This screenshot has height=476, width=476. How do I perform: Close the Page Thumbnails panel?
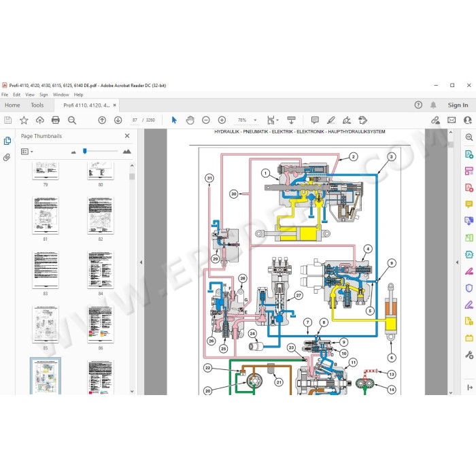[x=127, y=136]
